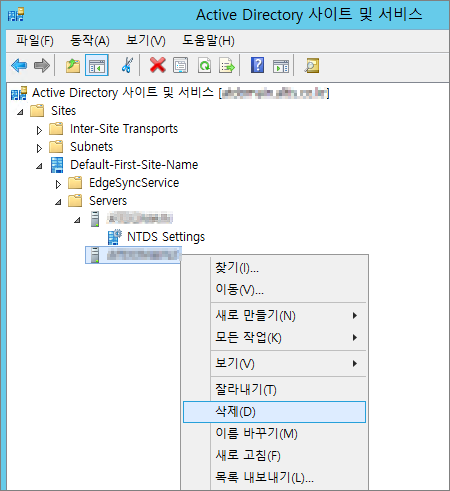This screenshot has width=450, height=491.
Task: Go up one level with folder icon
Action: (x=73, y=65)
